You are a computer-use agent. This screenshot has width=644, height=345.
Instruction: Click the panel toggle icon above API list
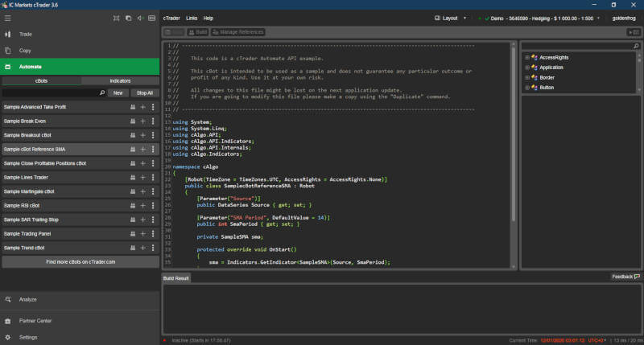pyautogui.click(x=635, y=32)
